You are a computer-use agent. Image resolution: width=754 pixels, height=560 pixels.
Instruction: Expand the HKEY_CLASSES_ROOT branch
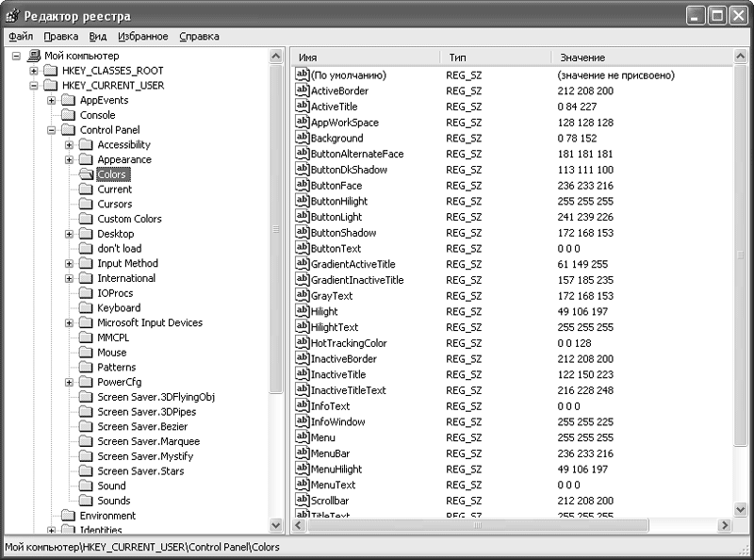point(34,71)
